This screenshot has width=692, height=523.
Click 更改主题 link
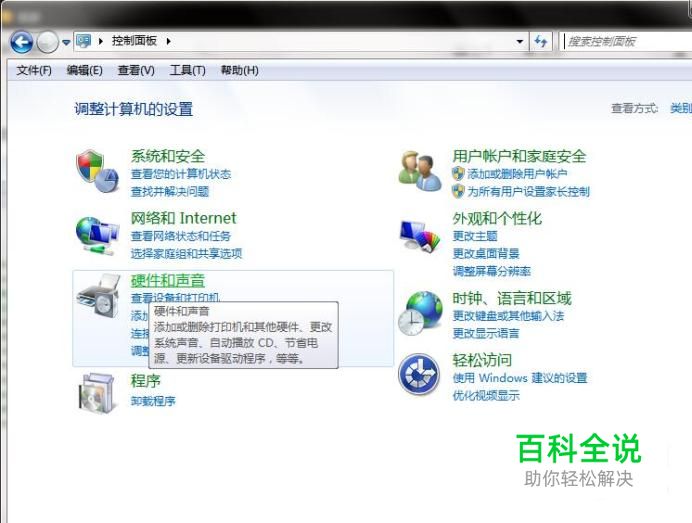tap(475, 236)
